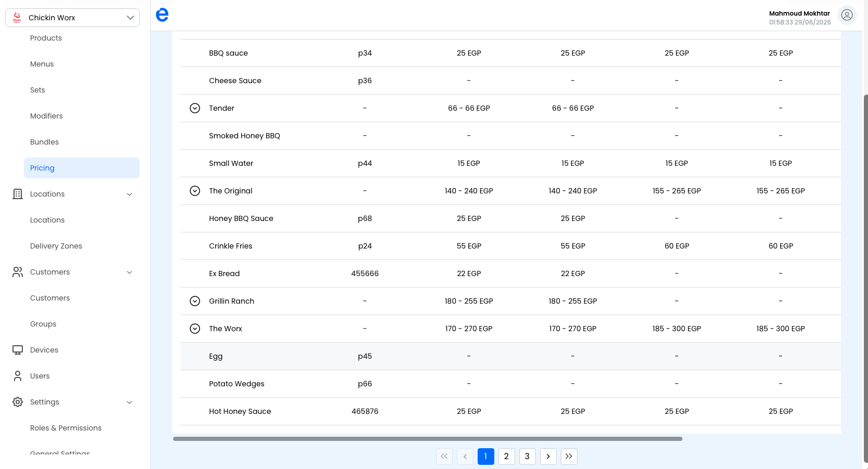Select the Smoked Honey BBQ row name
The image size is (868, 469).
point(244,136)
